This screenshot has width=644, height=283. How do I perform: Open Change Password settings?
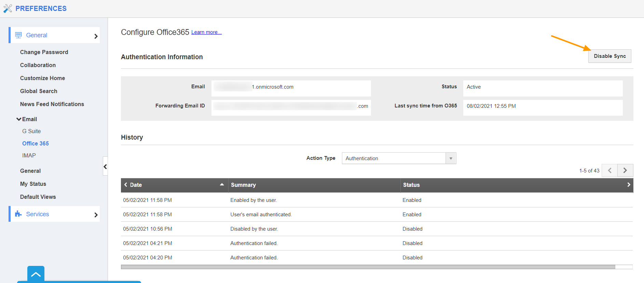[x=44, y=52]
